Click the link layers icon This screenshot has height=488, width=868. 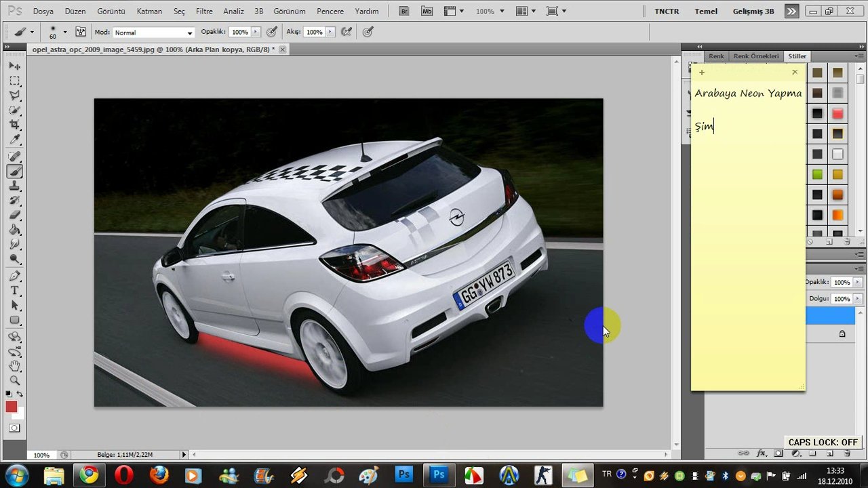pos(744,453)
